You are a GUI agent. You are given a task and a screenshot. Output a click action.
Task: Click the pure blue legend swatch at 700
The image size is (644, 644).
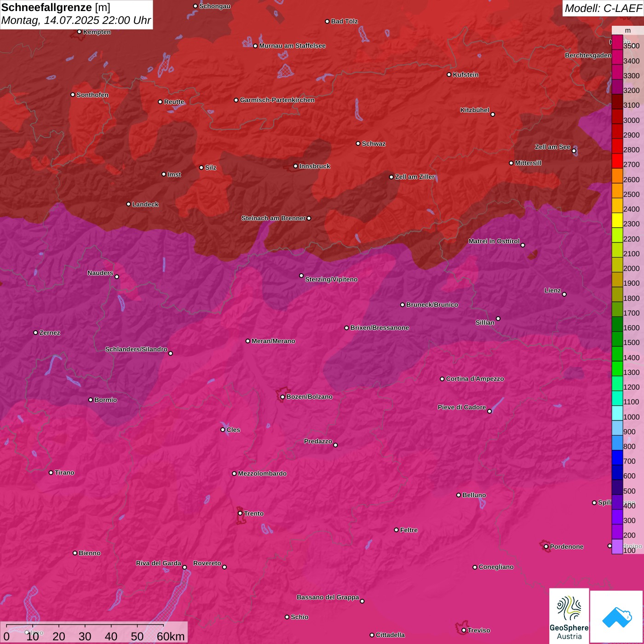coord(617,457)
